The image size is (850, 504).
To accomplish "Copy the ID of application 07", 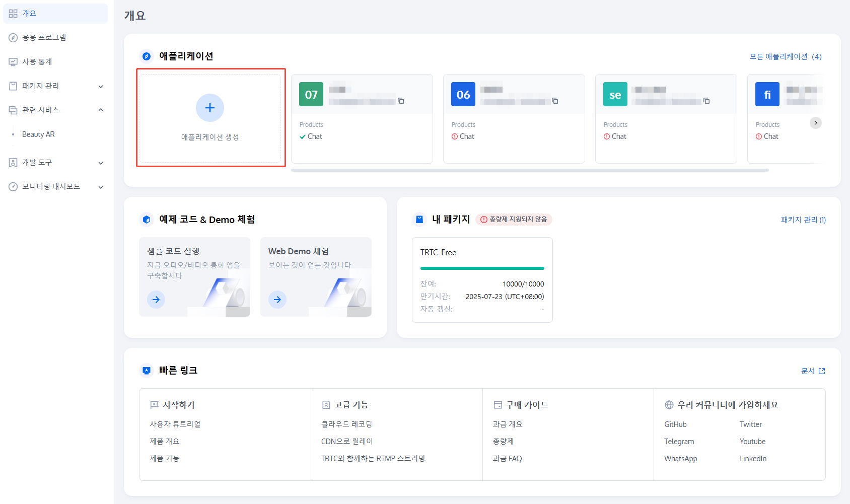I will [401, 101].
